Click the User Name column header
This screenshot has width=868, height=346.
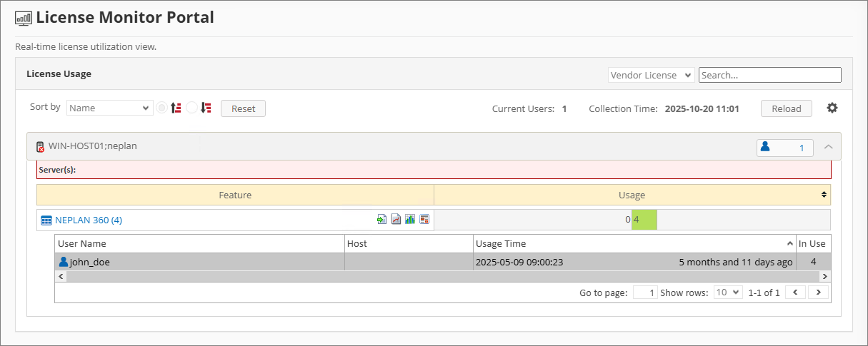tap(199, 243)
